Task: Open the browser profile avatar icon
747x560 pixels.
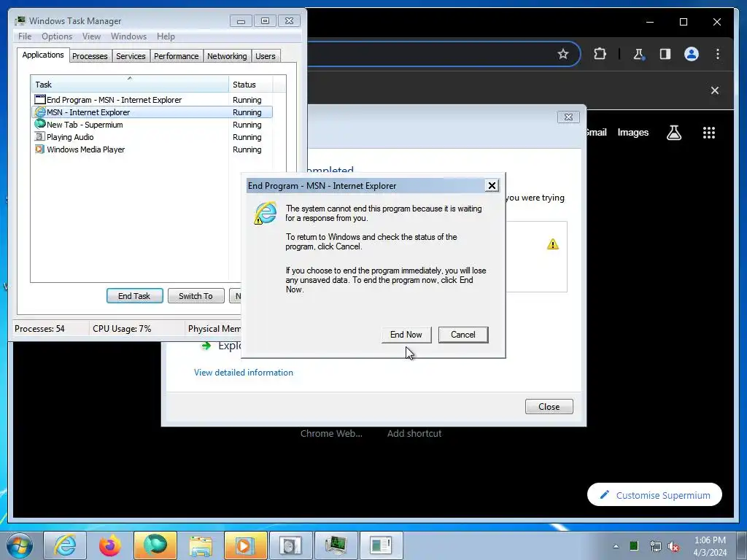Action: tap(692, 54)
